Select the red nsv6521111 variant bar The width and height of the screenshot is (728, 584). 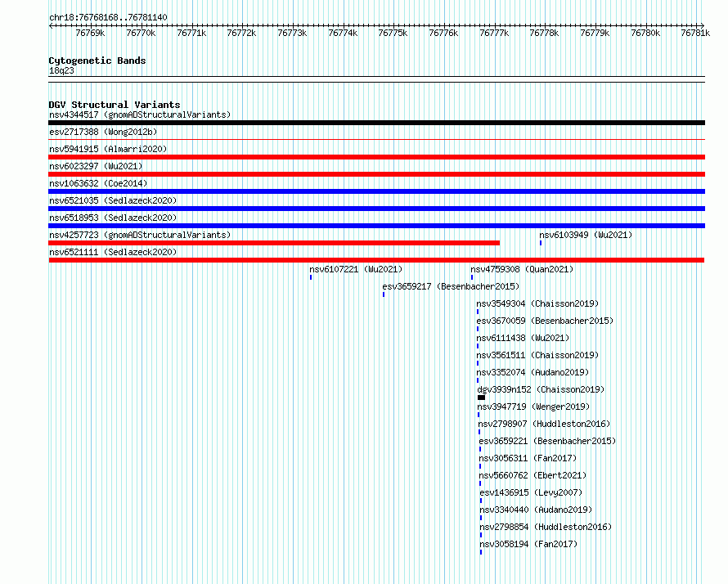pyautogui.click(x=376, y=260)
